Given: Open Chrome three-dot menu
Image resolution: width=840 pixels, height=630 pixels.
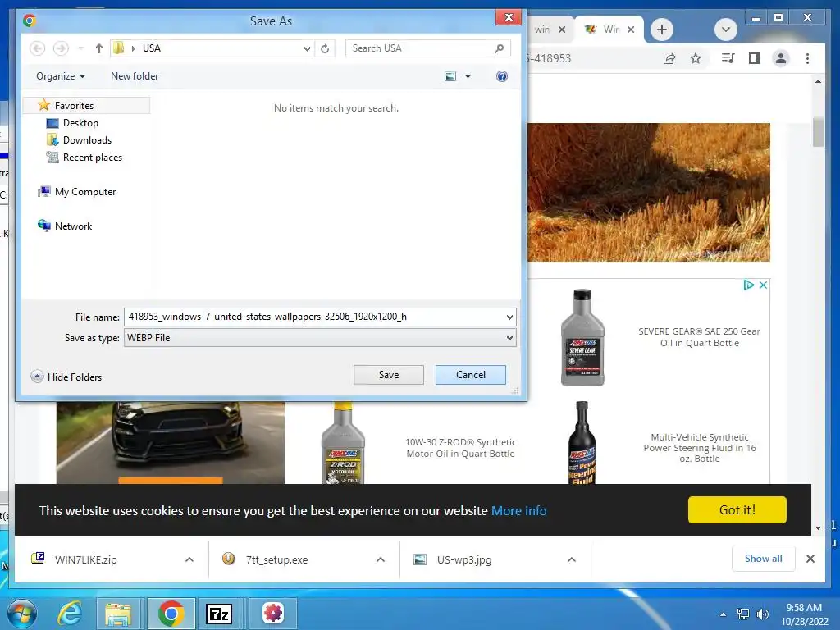Looking at the screenshot, I should pos(807,58).
